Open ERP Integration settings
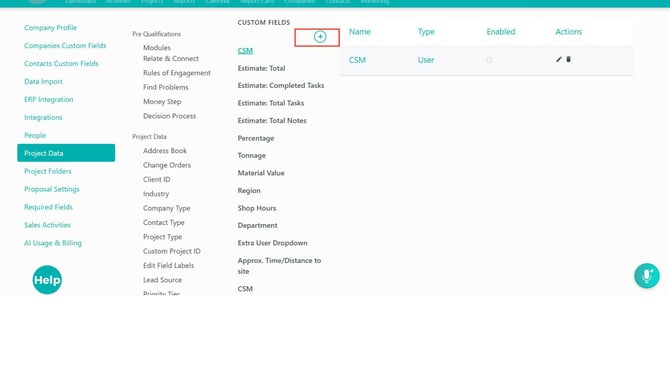 (x=49, y=100)
